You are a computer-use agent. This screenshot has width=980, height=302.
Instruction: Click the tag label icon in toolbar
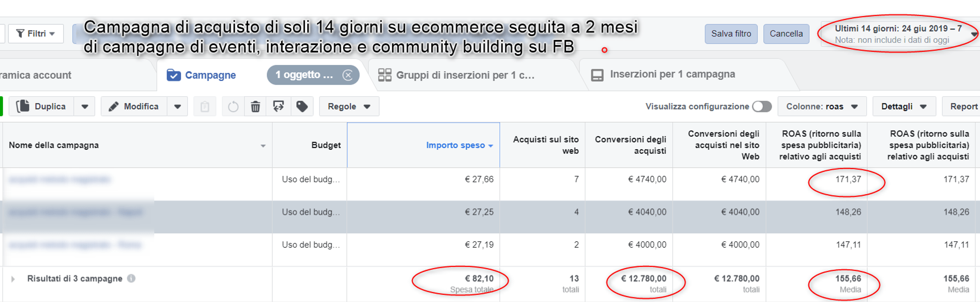[302, 106]
